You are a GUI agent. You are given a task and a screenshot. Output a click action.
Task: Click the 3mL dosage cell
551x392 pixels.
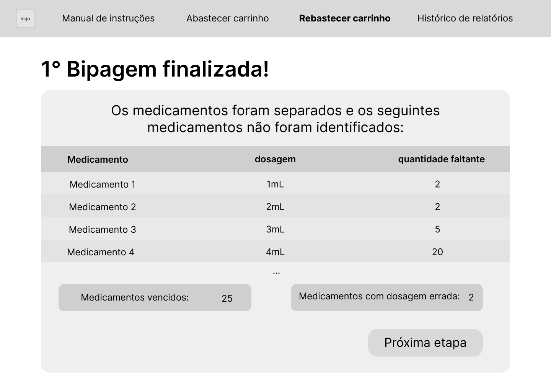point(275,229)
